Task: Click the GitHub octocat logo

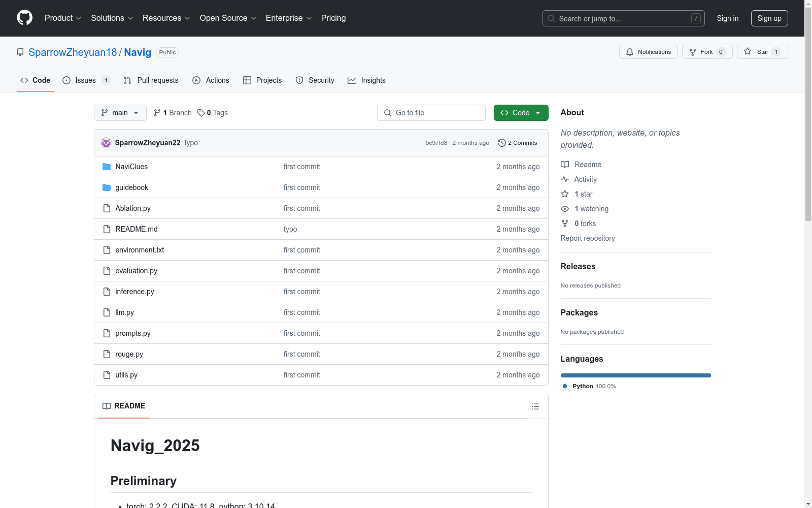Action: (24, 18)
